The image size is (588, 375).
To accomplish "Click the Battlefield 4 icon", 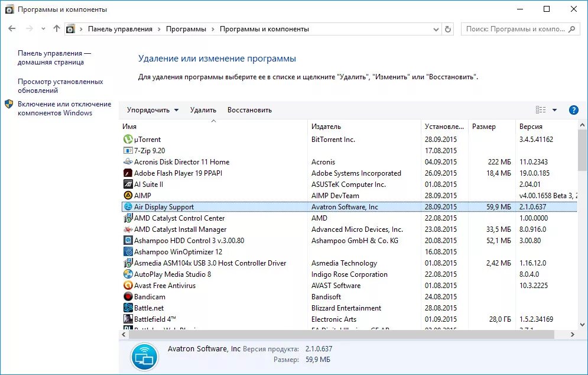I will click(128, 319).
